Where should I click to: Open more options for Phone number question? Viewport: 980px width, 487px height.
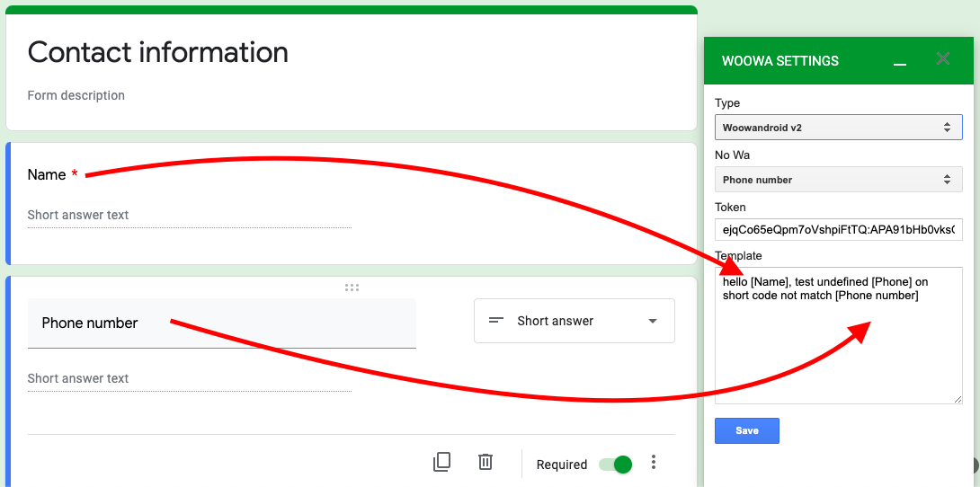tap(653, 463)
